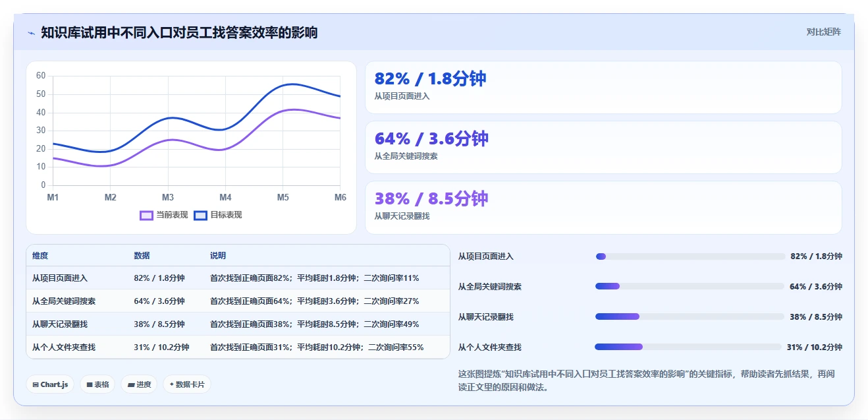Toggle the 目标表现 legend swatch

[201, 215]
